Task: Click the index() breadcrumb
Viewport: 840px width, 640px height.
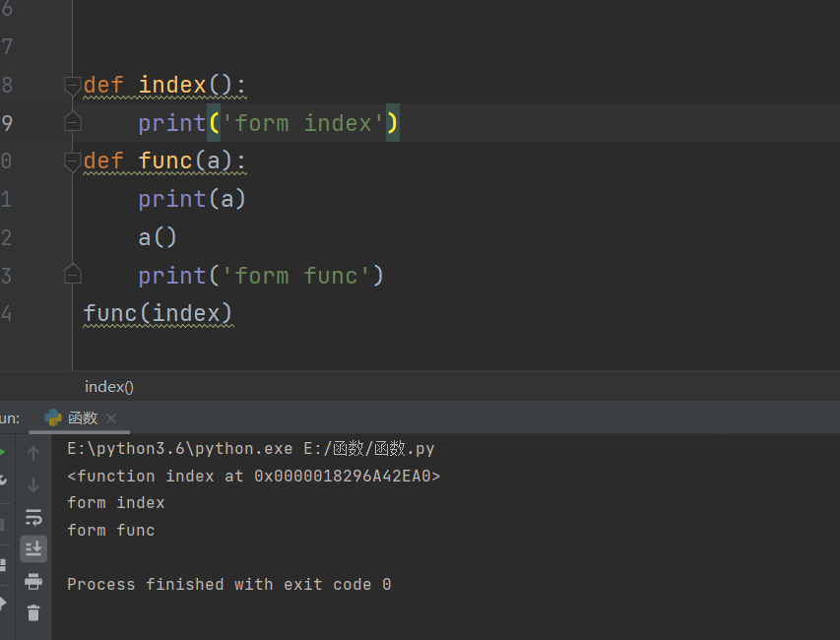Action: pos(109,387)
